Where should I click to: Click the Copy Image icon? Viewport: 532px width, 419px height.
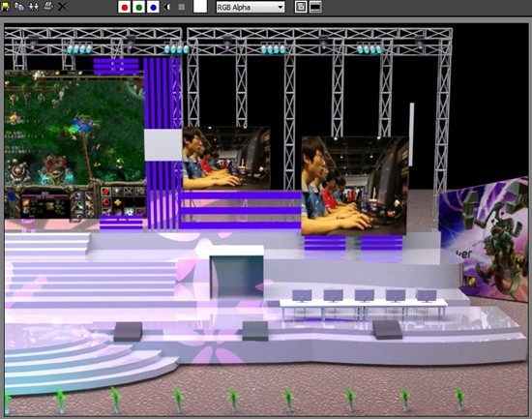click(x=19, y=7)
